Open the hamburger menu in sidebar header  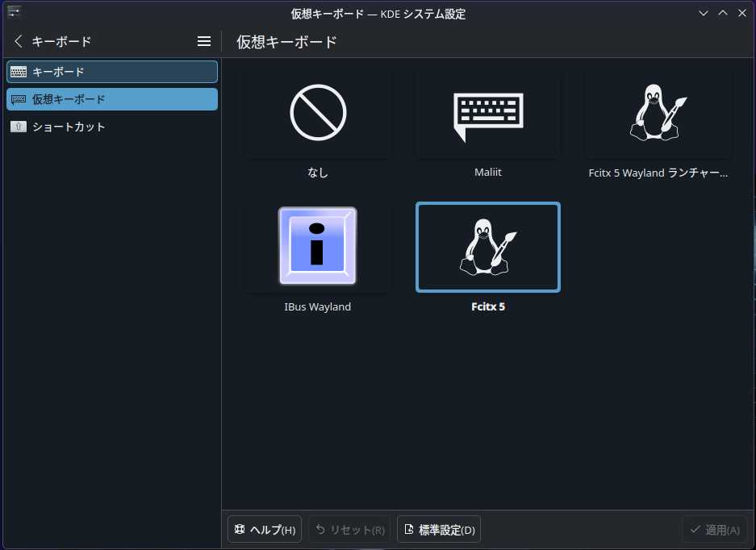pos(204,41)
